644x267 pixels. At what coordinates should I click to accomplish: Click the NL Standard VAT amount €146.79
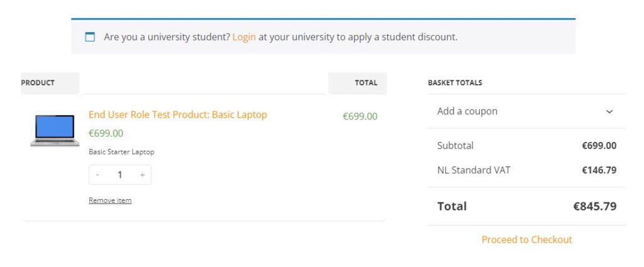click(599, 170)
